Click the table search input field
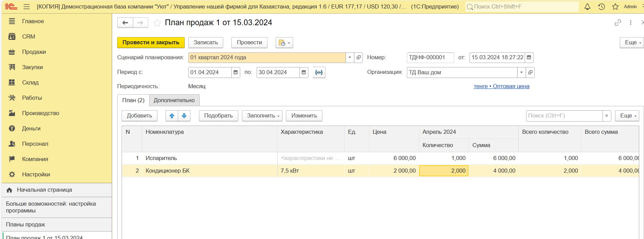 564,116
